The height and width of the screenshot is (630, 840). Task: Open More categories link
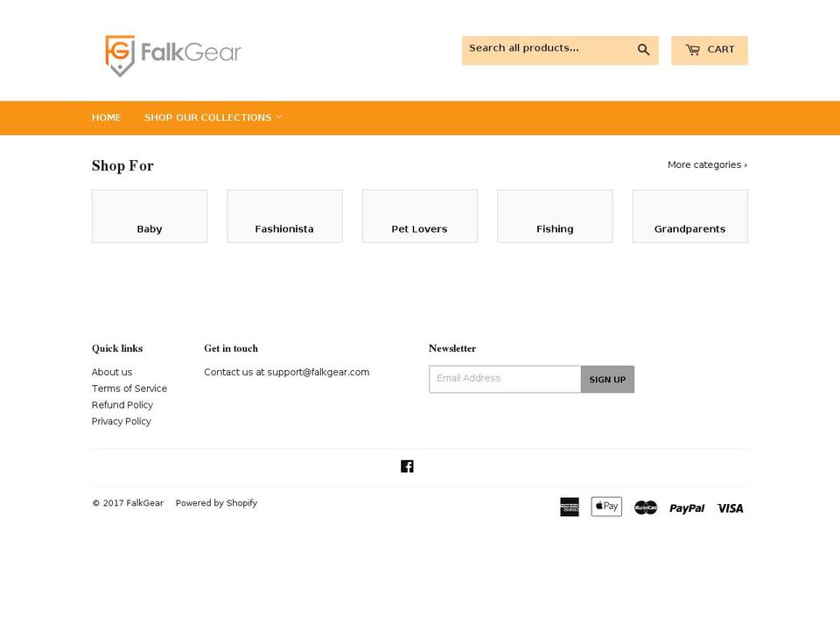[x=707, y=165]
